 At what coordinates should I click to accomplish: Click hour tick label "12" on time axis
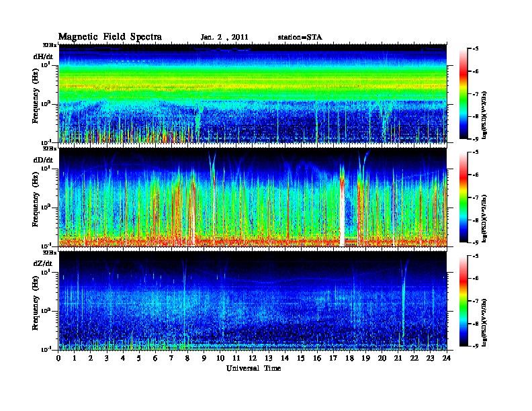click(253, 358)
